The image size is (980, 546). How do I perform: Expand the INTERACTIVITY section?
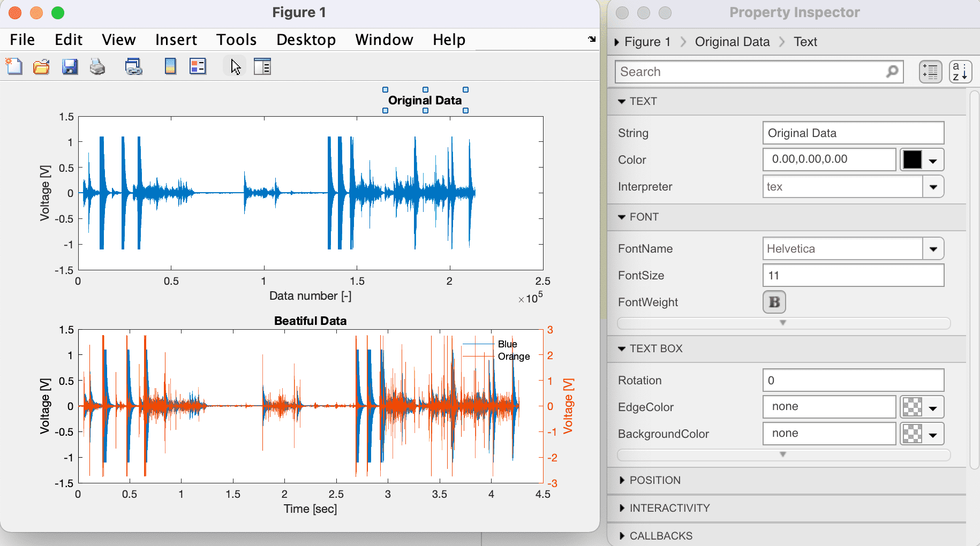pos(622,508)
